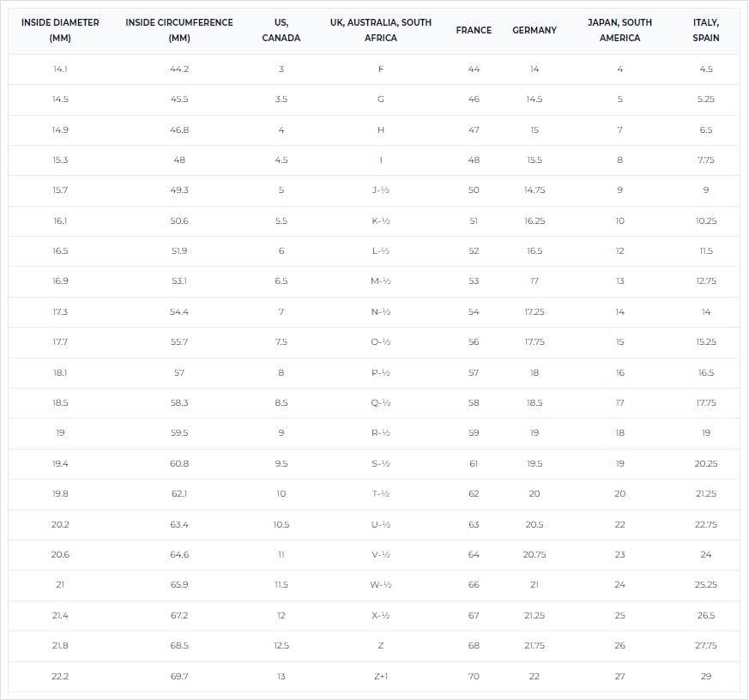The height and width of the screenshot is (700, 749).
Task: Click the Germany column header
Action: pos(535,30)
